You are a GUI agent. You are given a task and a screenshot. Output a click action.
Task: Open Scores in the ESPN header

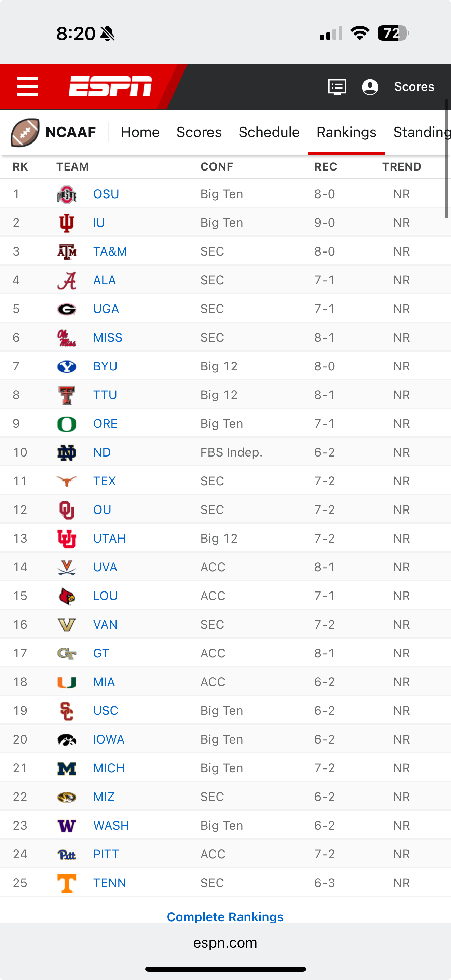414,87
